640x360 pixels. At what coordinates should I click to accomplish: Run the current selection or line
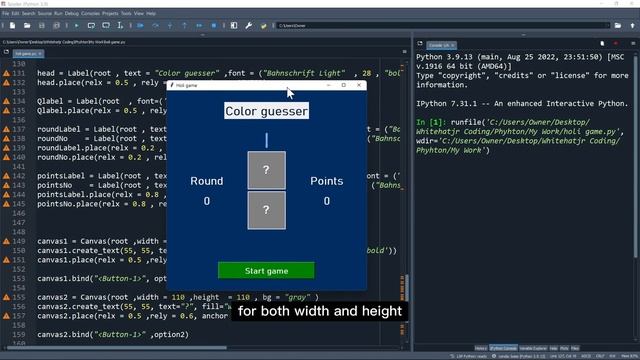pyautogui.click(x=120, y=26)
